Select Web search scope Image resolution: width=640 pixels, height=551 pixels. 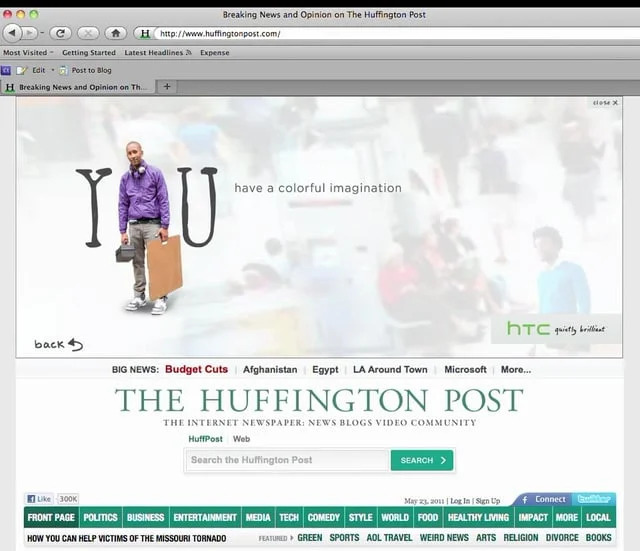coord(241,439)
